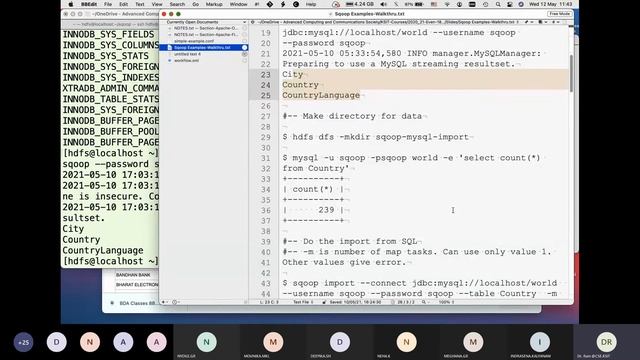This screenshot has width=640, height=360.
Task: Open the #! scripts menu
Action: (x=257, y=4)
